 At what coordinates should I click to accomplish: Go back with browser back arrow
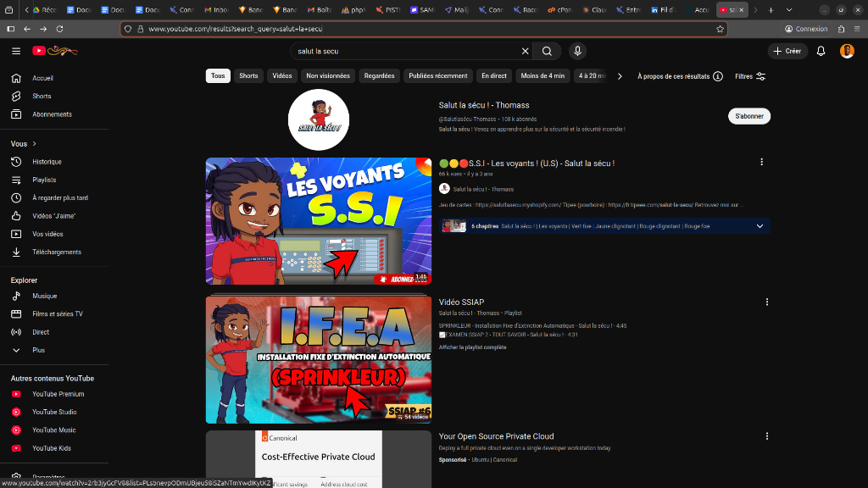(27, 29)
